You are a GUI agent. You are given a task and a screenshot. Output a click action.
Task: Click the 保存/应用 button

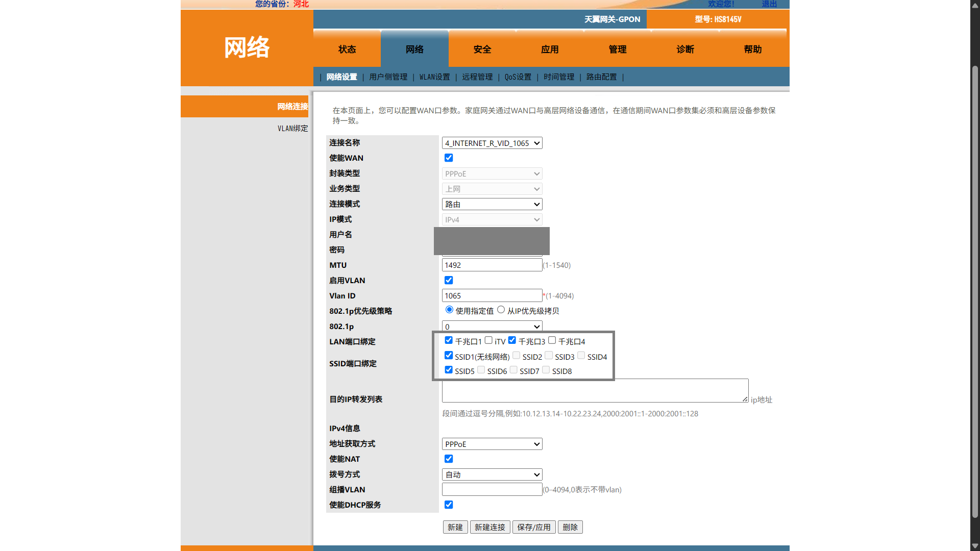(x=534, y=528)
